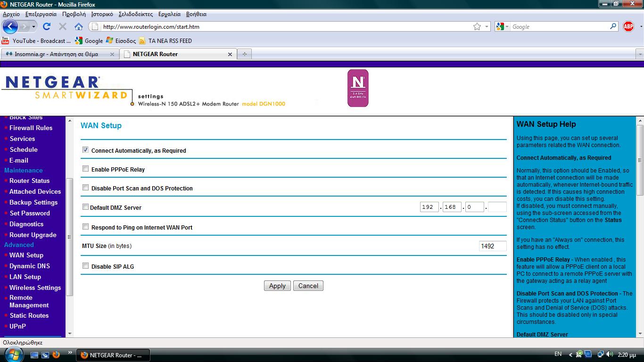Open the Σελιδοδείκτες menu
Screen dimensions: 644x362
point(136,14)
